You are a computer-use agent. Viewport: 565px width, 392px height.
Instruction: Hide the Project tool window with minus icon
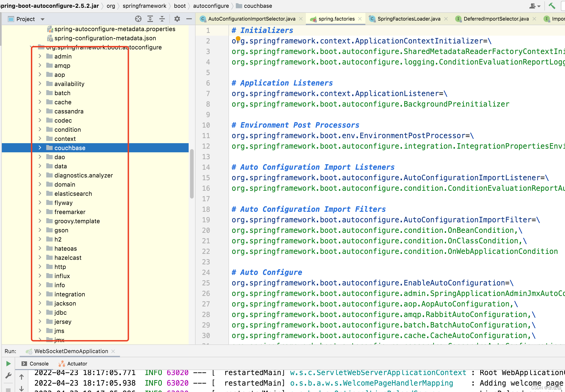[189, 19]
